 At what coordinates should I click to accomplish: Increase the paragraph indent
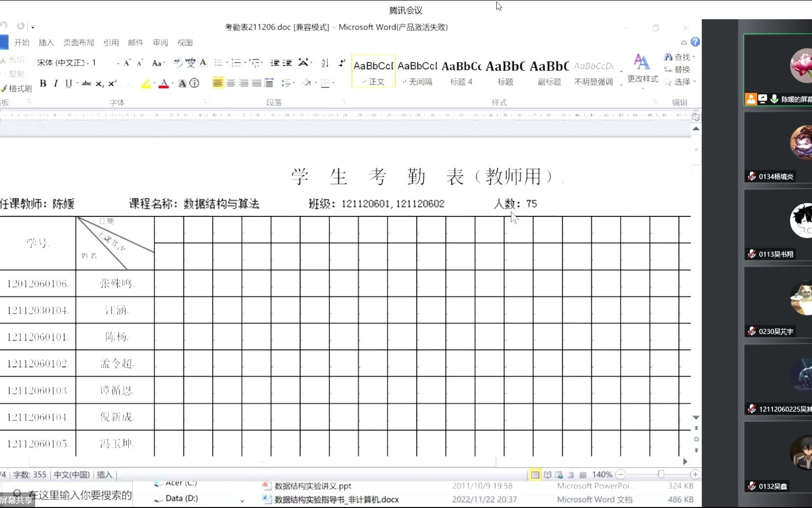(x=287, y=63)
